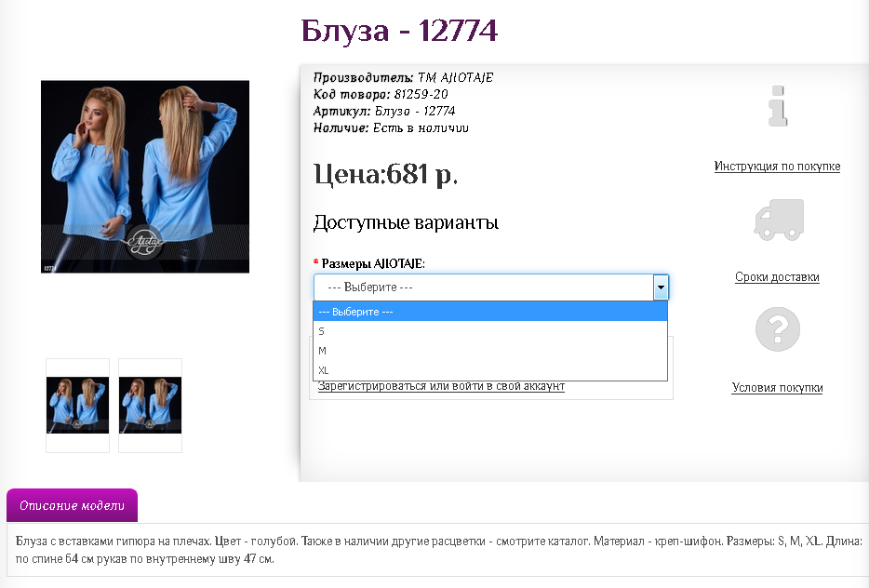Viewport: 869px width, 588px height.
Task: Click the delivery truck icon
Action: point(779,220)
